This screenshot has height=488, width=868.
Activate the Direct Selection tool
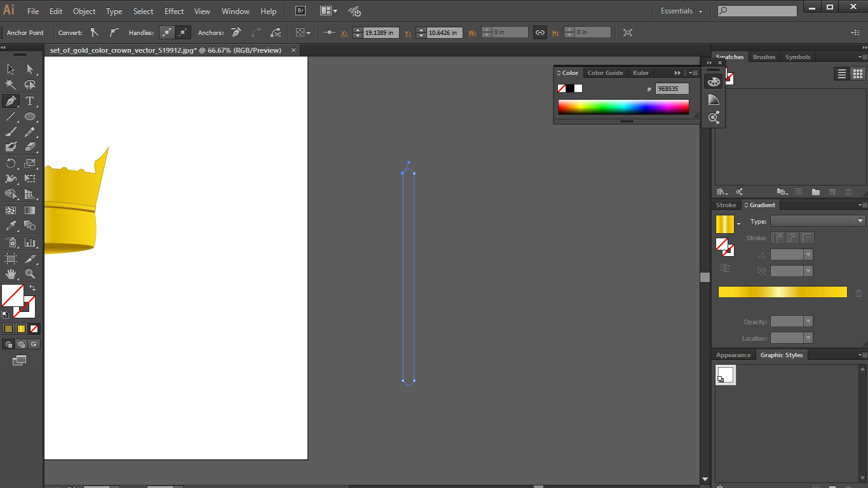click(x=29, y=69)
